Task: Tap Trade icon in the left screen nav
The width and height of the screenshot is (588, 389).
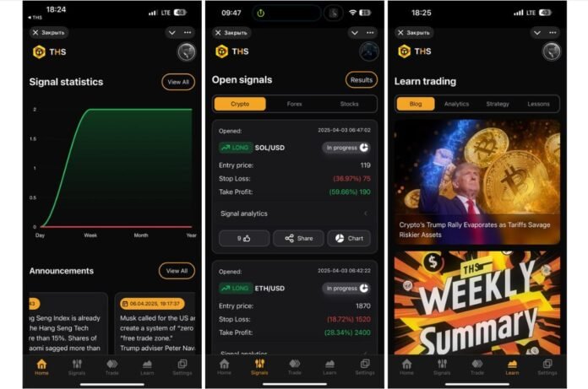Action: point(112,367)
